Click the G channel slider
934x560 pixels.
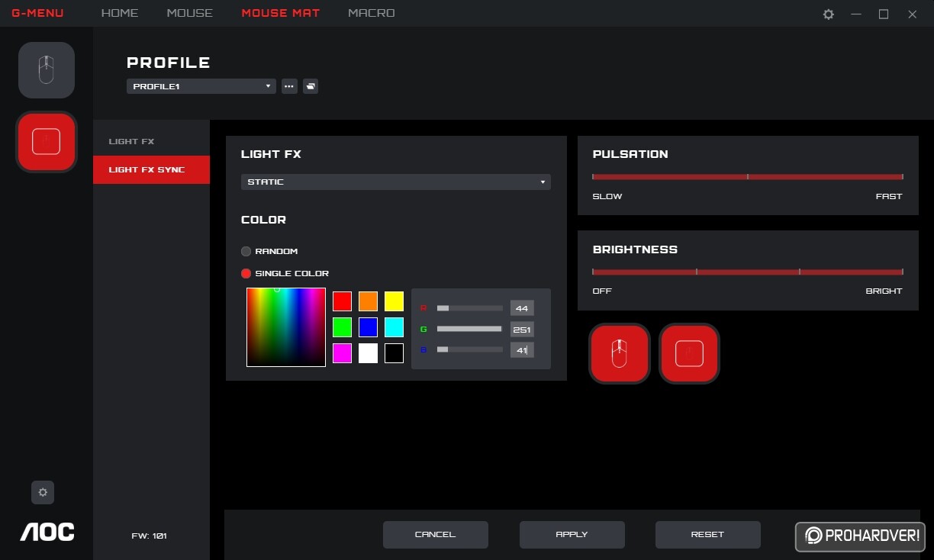(x=469, y=329)
